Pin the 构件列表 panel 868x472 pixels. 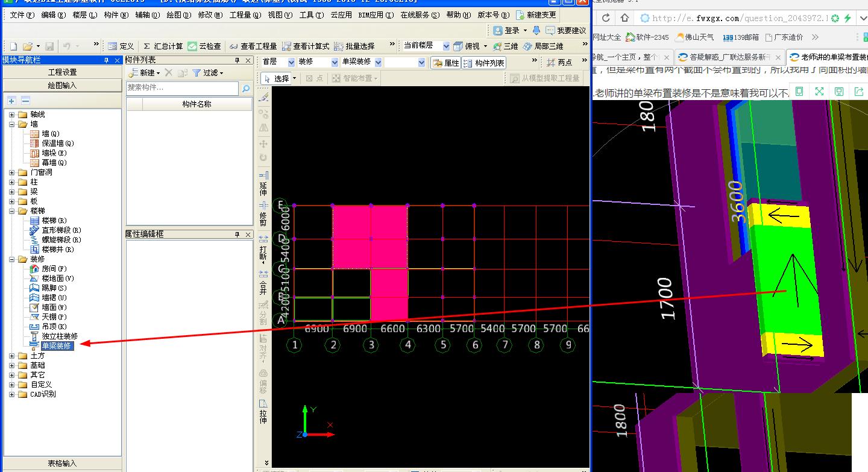(237, 60)
